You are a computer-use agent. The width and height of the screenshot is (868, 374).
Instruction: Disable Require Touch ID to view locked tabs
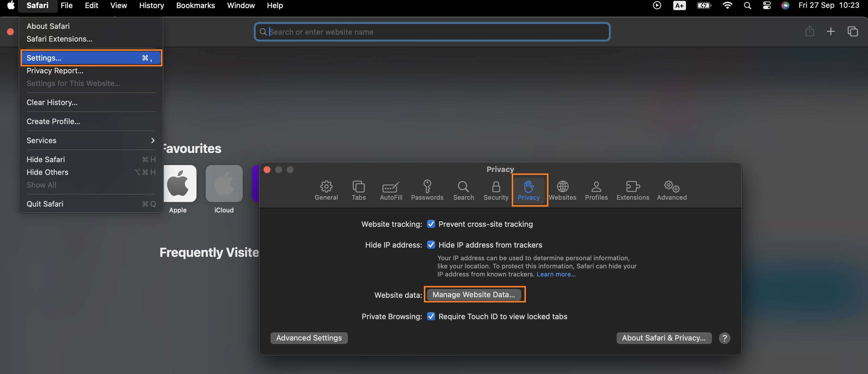pos(431,316)
